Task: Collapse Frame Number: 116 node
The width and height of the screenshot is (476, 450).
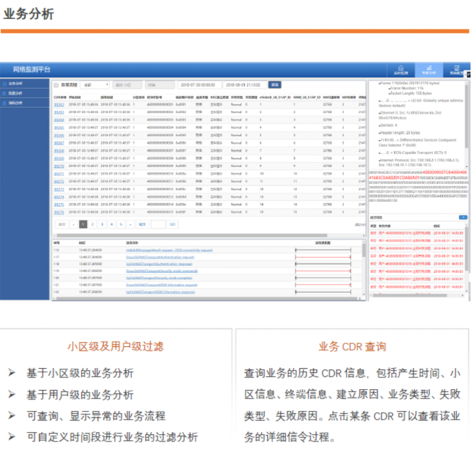Action: [389, 88]
